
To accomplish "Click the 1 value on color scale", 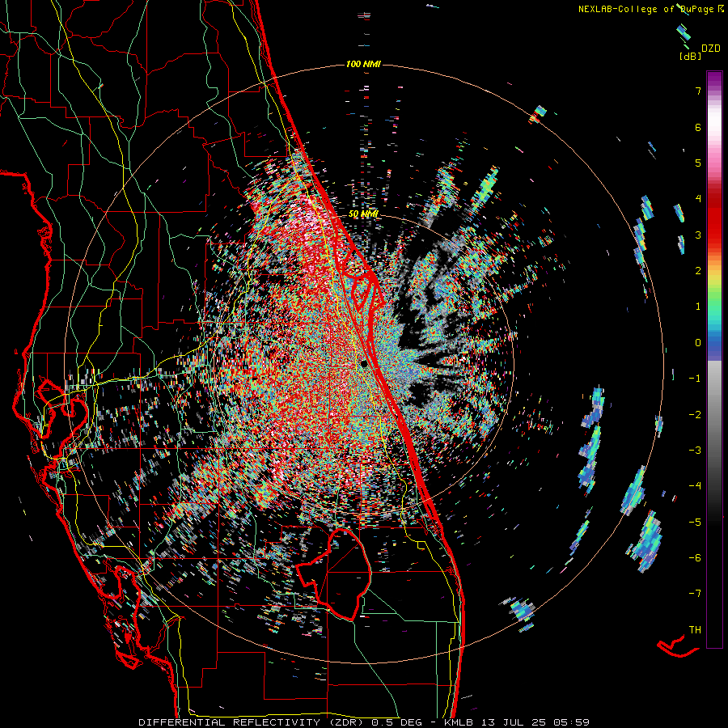I will [x=698, y=307].
